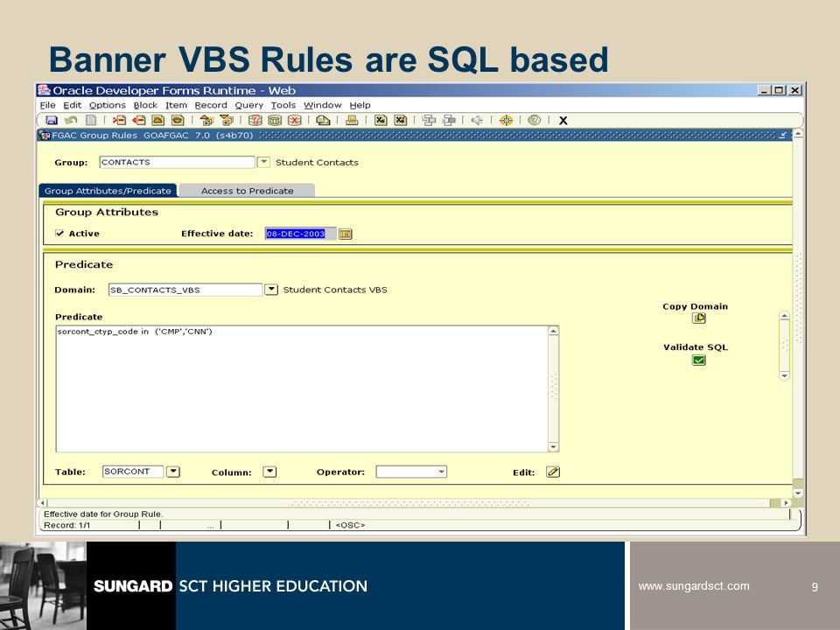Click the second Workflow icon in toolbar

click(x=449, y=120)
